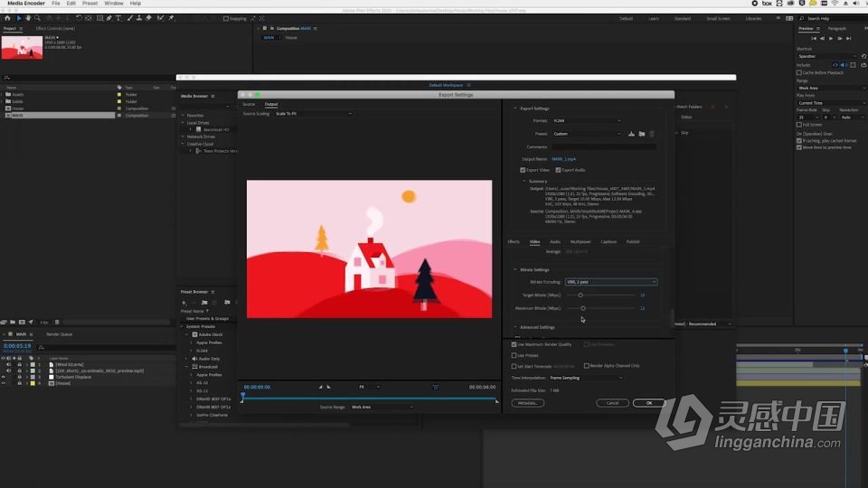Choose the Zoom magnifier tool
Image resolution: width=868 pixels, height=488 pixels.
pos(38,18)
